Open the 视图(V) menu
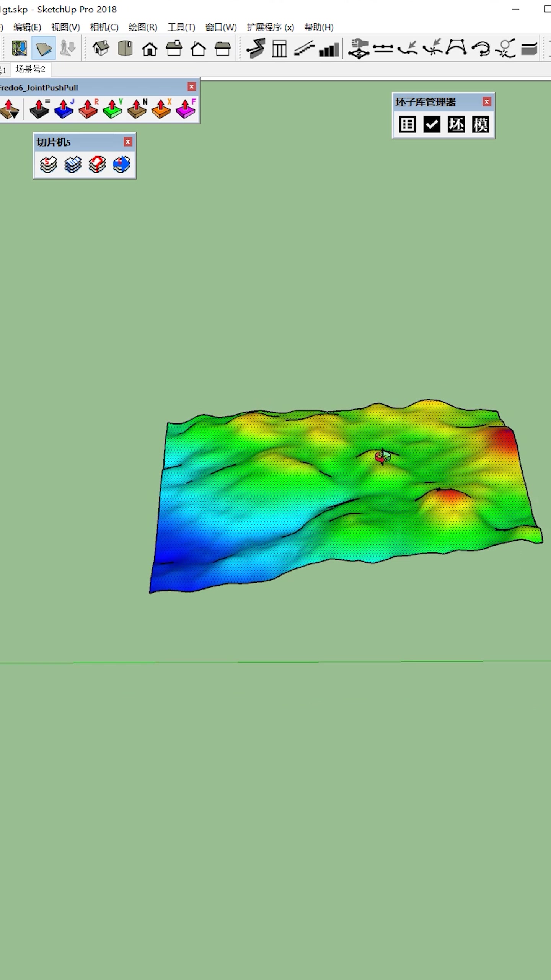 click(x=65, y=27)
